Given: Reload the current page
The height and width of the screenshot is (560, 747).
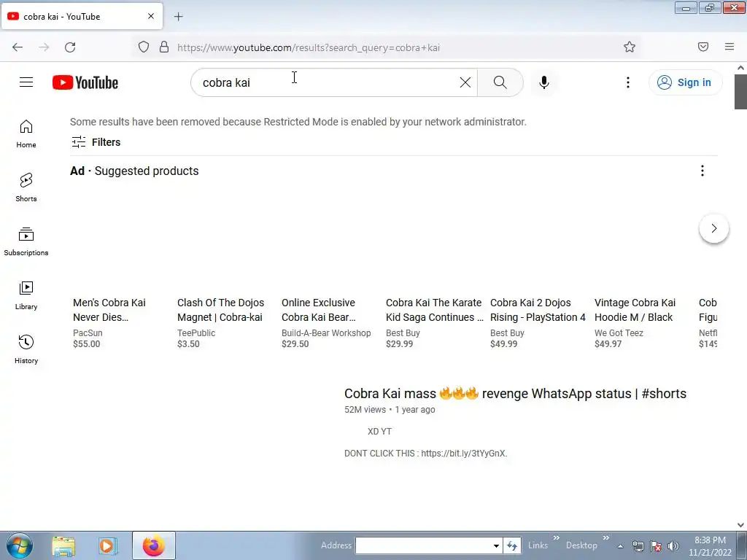Looking at the screenshot, I should click(x=70, y=47).
